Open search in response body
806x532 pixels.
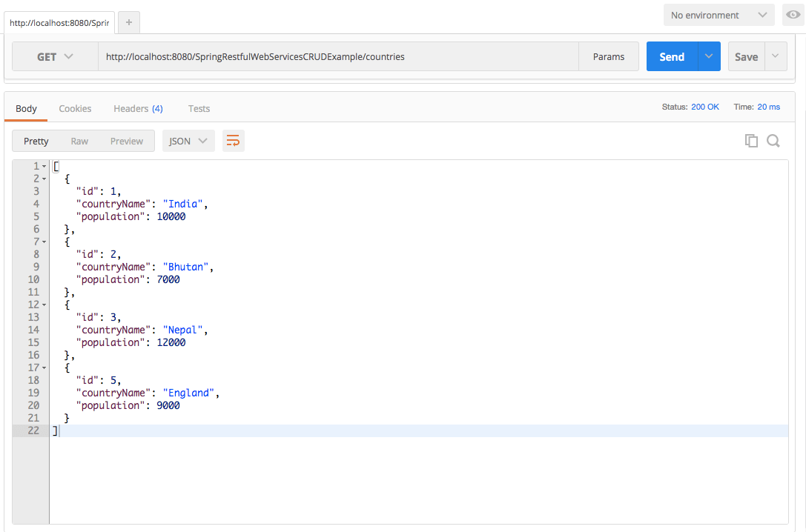[773, 141]
